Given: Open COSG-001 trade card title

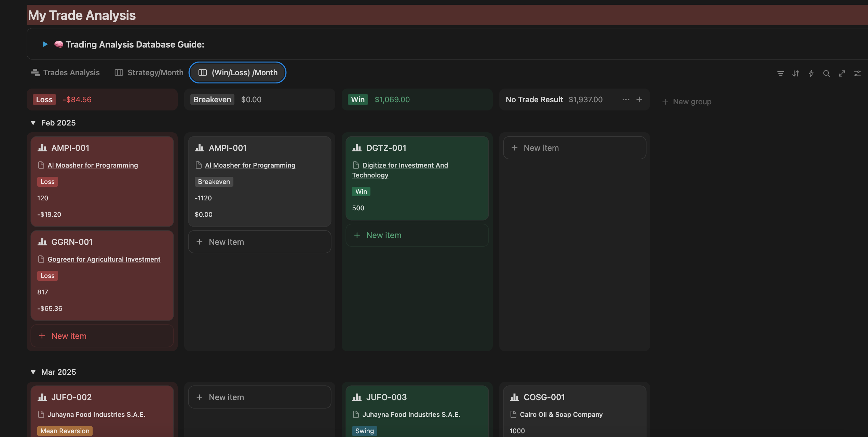Looking at the screenshot, I should point(544,397).
